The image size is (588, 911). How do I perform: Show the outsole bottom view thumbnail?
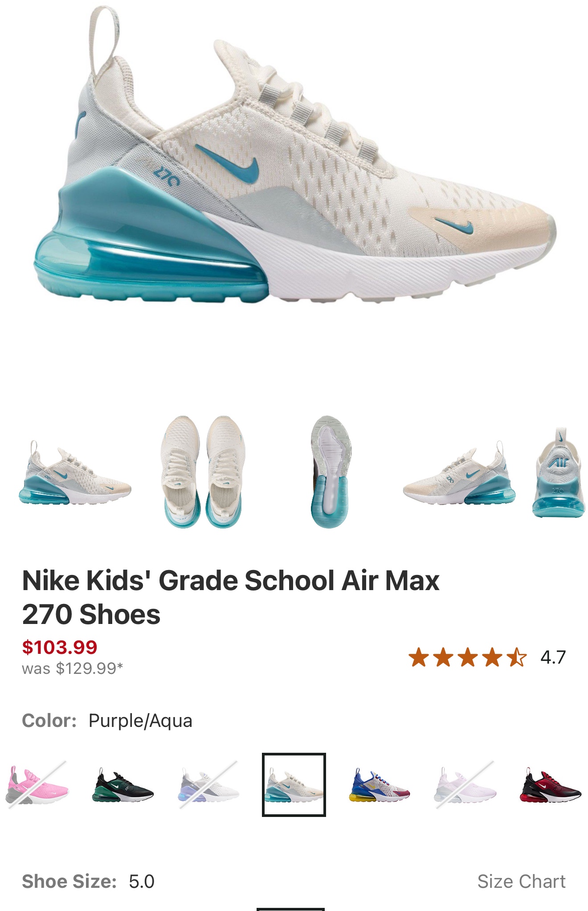click(330, 472)
